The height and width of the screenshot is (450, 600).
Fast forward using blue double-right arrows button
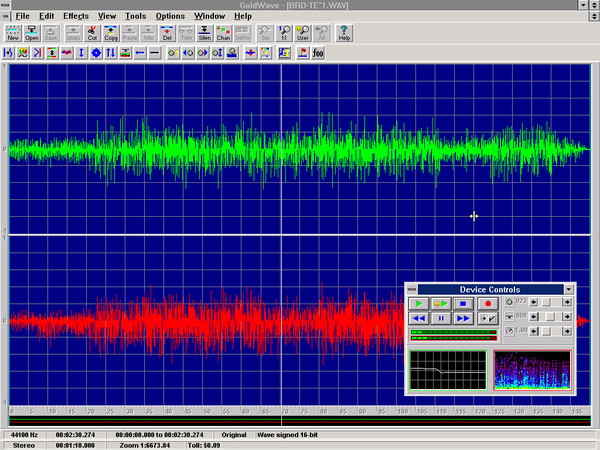(x=463, y=318)
